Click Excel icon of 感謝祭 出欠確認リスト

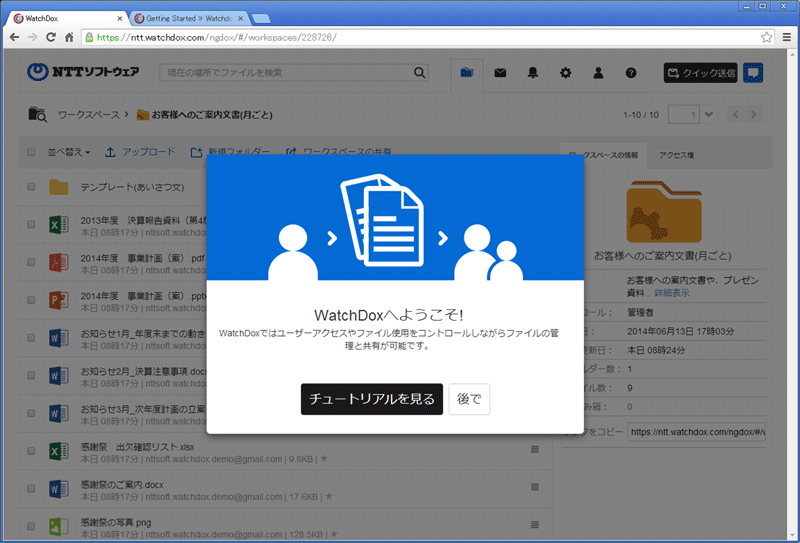tap(59, 451)
